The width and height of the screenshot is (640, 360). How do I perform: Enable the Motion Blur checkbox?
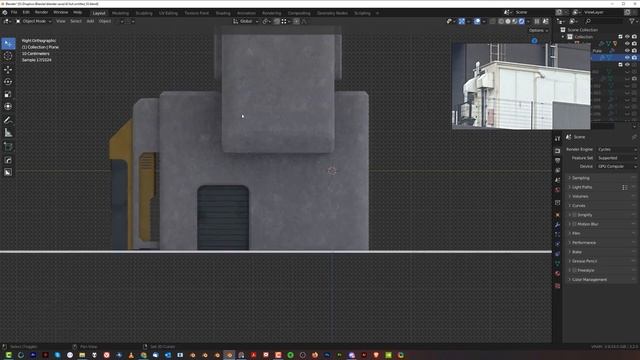point(574,224)
